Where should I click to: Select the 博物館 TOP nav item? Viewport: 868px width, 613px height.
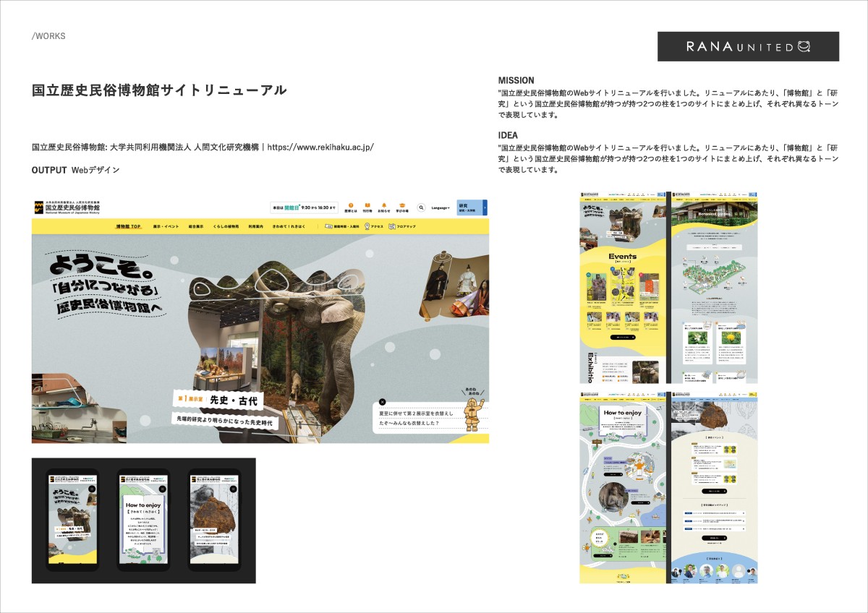pyautogui.click(x=129, y=227)
